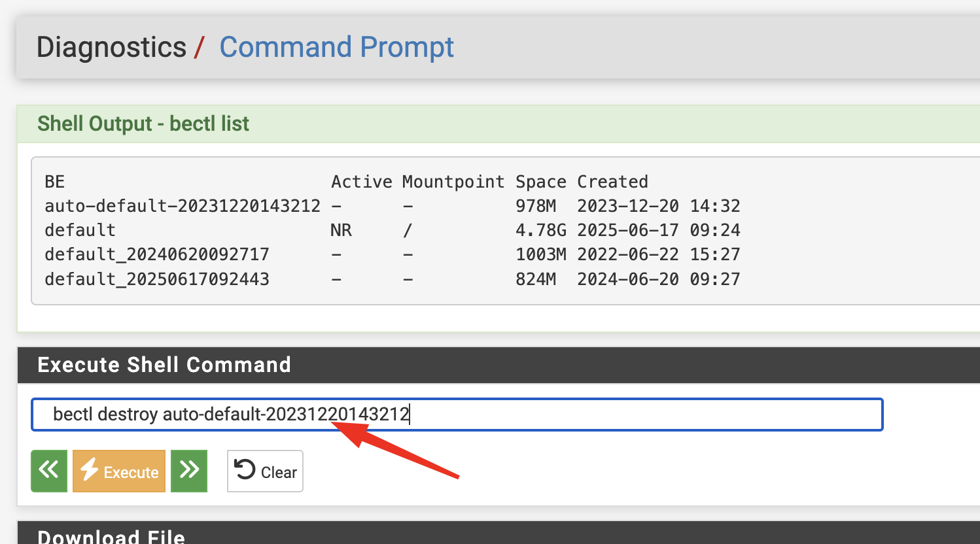Recall the previous command with the left double-chevron

click(49, 471)
